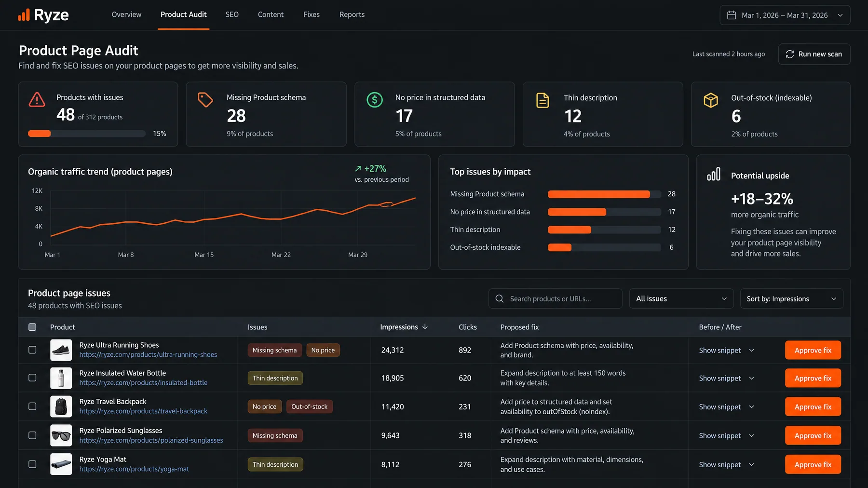Screen dimensions: 868x488
Task: Click the Out-of-stock indexable impact bar
Action: (x=604, y=247)
